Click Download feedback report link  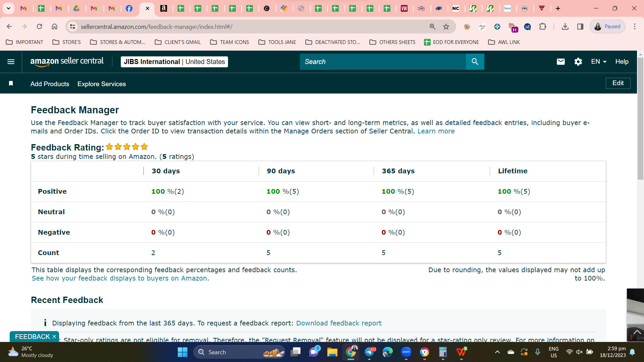[x=339, y=323]
